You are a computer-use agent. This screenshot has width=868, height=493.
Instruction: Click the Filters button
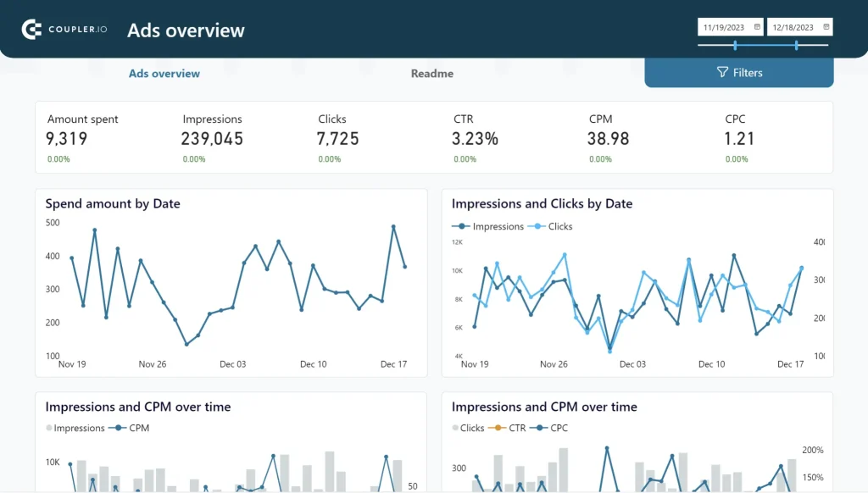739,72
